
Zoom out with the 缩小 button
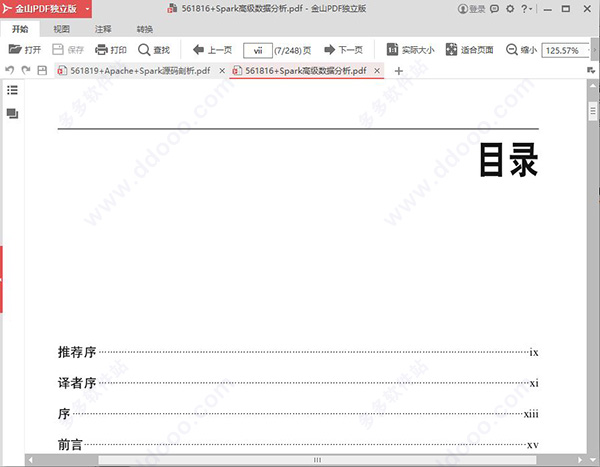tap(521, 50)
